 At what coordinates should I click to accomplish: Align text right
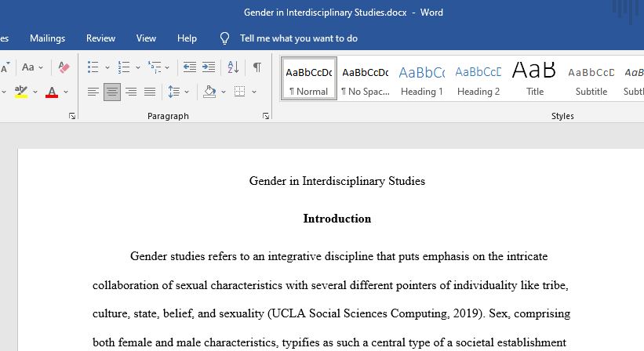click(131, 92)
